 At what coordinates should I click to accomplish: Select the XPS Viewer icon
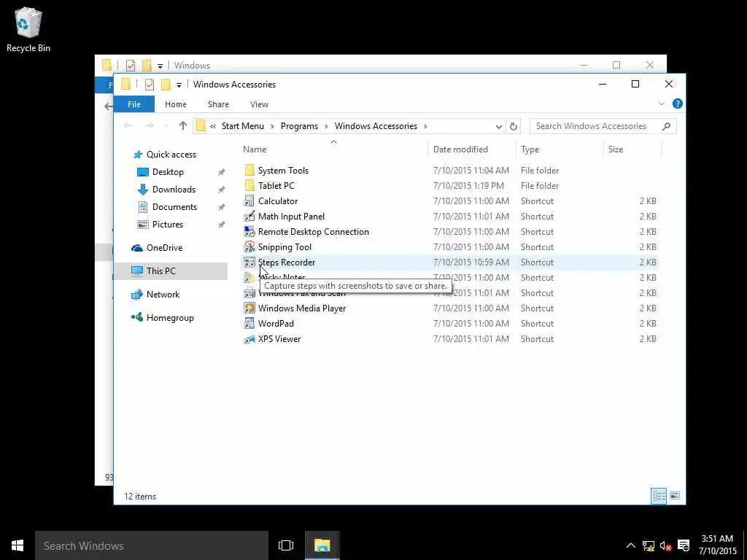tap(249, 338)
